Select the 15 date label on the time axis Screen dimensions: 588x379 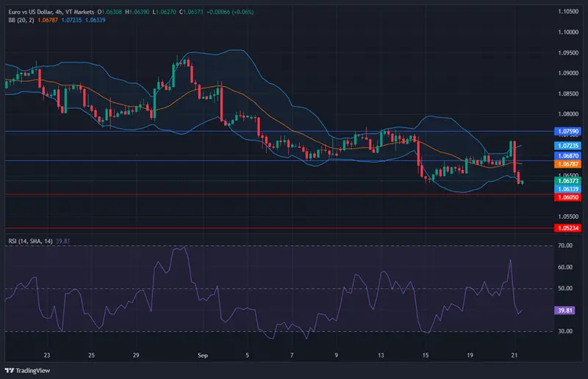tap(426, 354)
